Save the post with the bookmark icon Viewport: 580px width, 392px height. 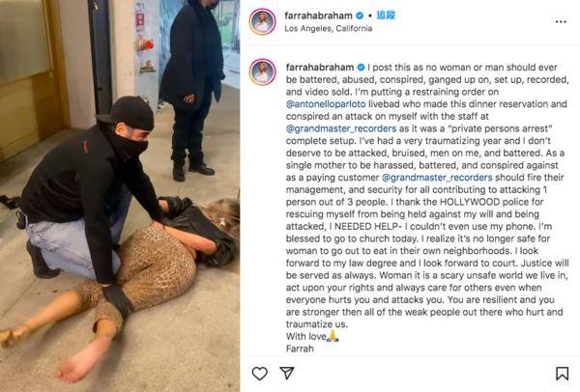(x=562, y=373)
